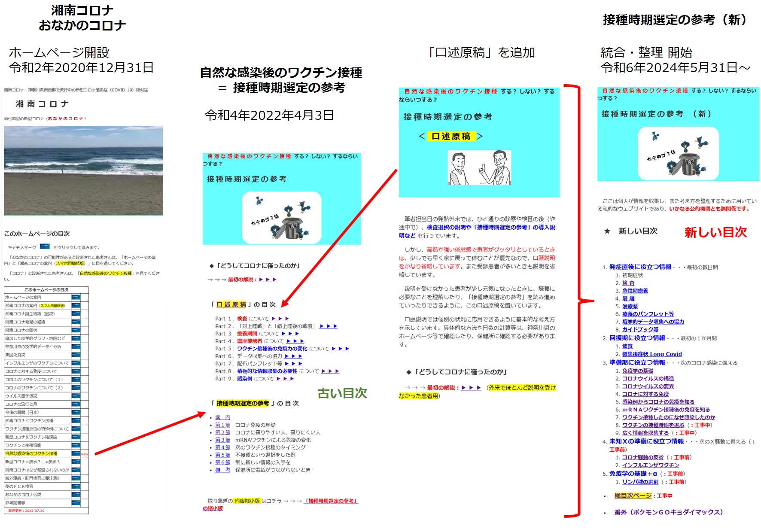Click the beach photo on 湘南コロナ homepage

pos(83,170)
